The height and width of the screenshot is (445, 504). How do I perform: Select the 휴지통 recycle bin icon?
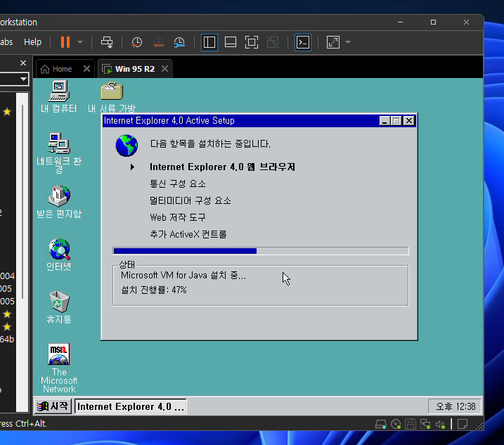point(59,307)
